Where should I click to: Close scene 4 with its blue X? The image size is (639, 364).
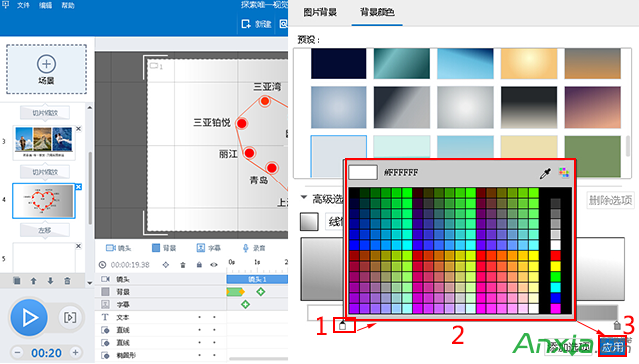(x=79, y=187)
